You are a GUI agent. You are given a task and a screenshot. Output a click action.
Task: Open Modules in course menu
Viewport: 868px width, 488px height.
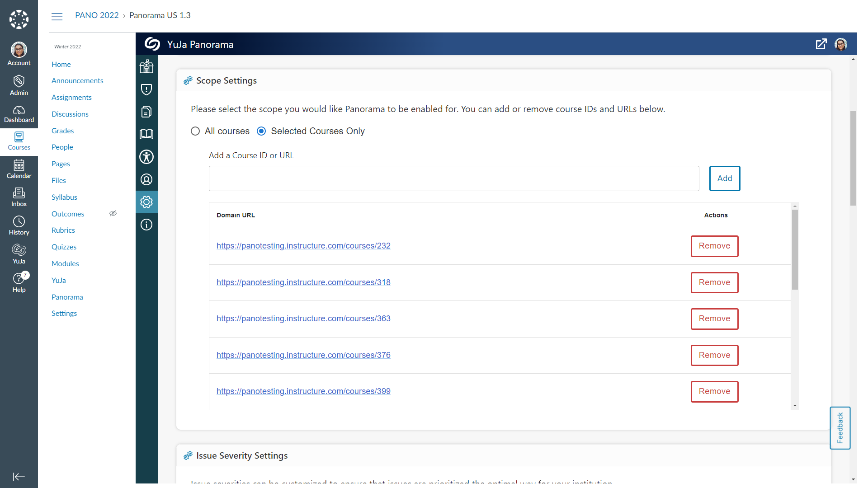coord(65,263)
